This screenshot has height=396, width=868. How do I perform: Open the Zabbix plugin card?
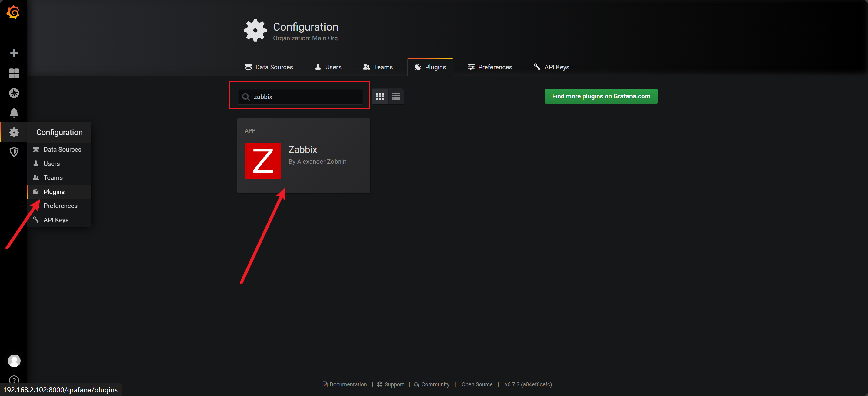point(303,156)
